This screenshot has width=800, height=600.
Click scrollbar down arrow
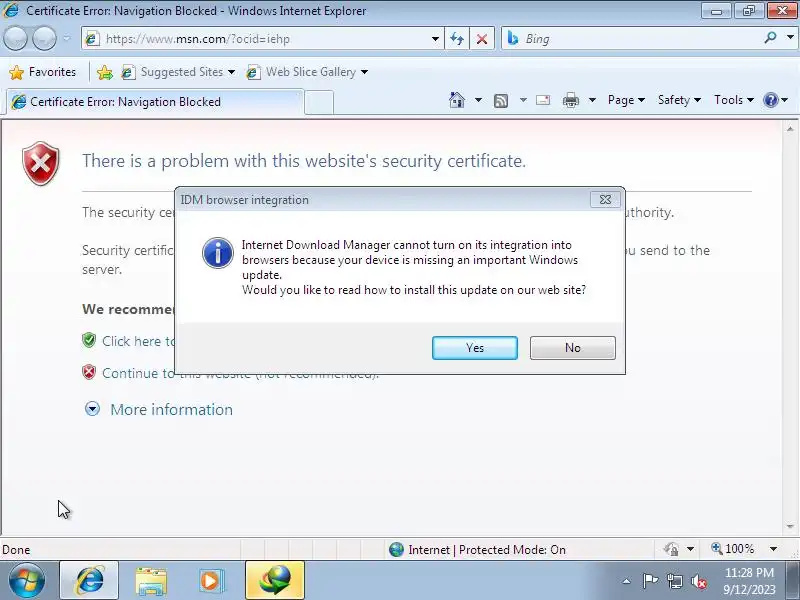pyautogui.click(x=790, y=526)
